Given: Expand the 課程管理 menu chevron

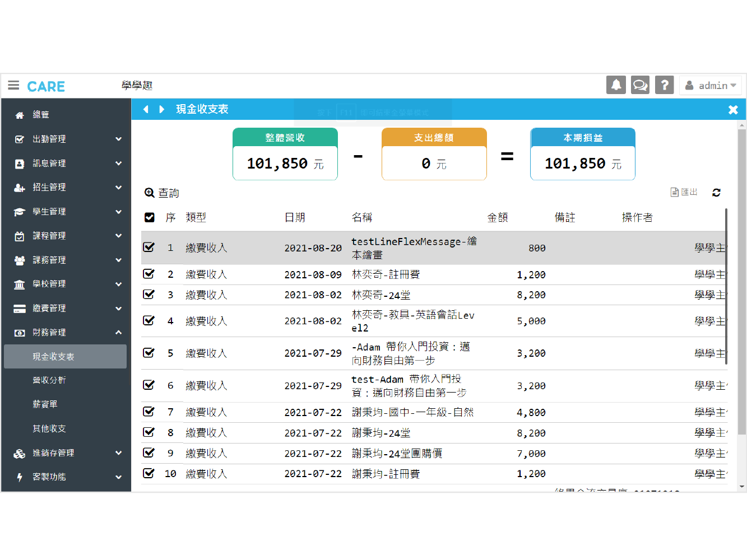Looking at the screenshot, I should [x=118, y=236].
